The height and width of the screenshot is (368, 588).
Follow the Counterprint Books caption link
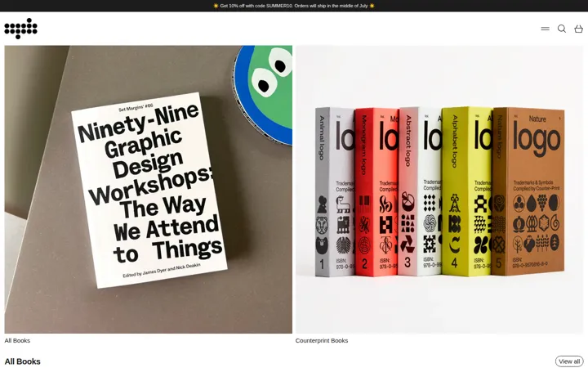pos(322,340)
